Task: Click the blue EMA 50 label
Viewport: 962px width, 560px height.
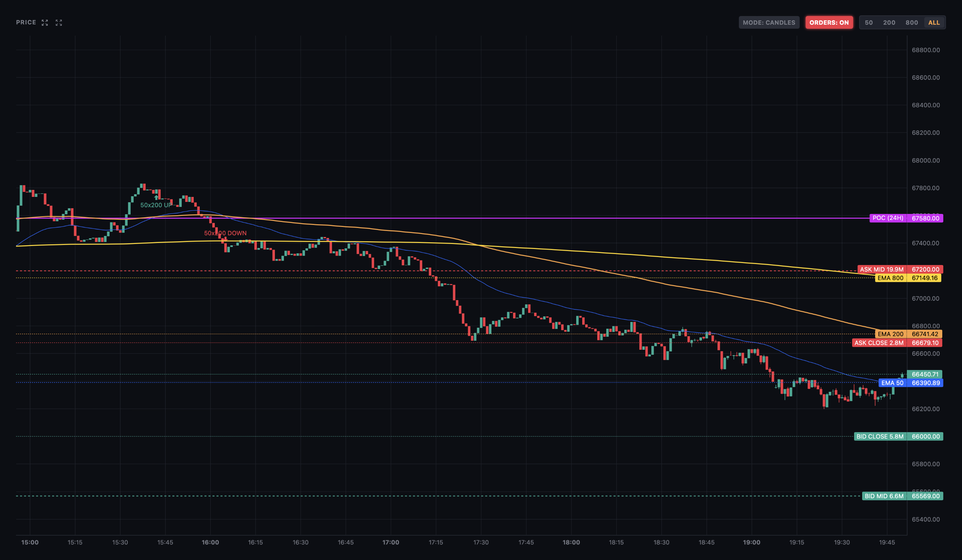Action: point(892,383)
